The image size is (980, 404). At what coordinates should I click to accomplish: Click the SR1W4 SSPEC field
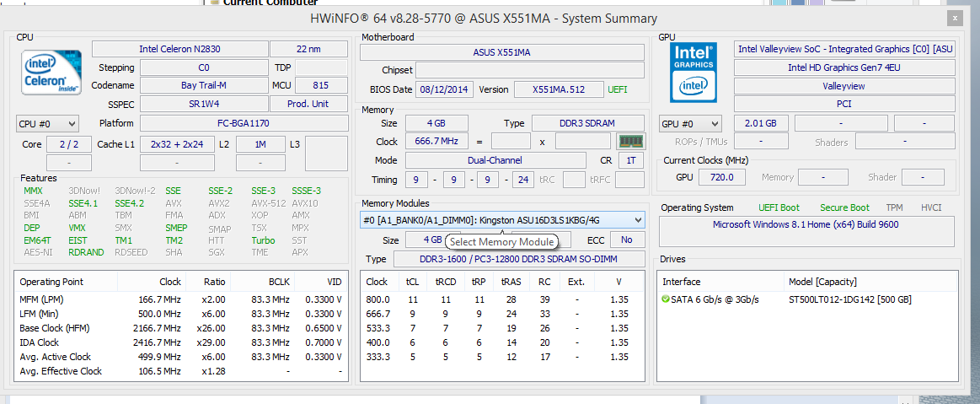tap(204, 104)
